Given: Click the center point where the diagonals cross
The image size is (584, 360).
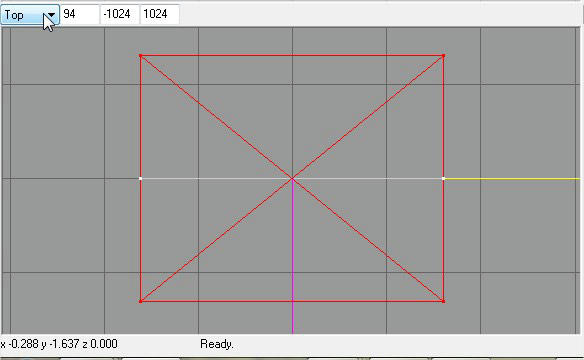Looking at the screenshot, I should [x=292, y=179].
